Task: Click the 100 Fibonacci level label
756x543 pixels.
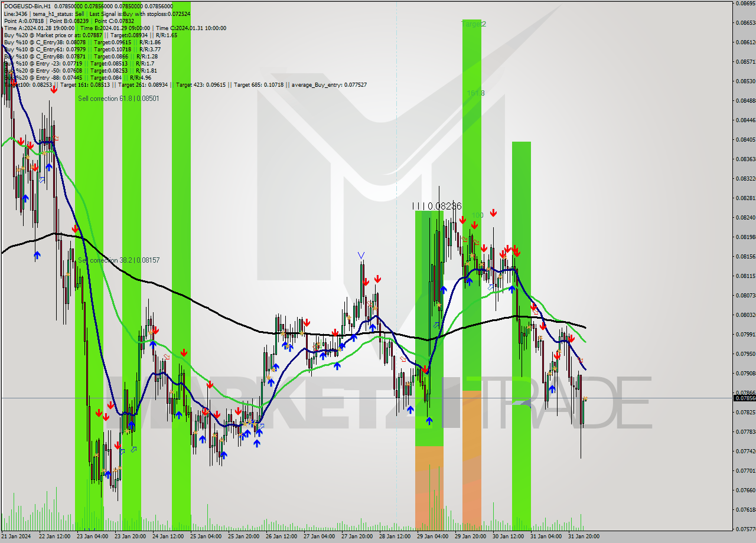Action: (478, 215)
